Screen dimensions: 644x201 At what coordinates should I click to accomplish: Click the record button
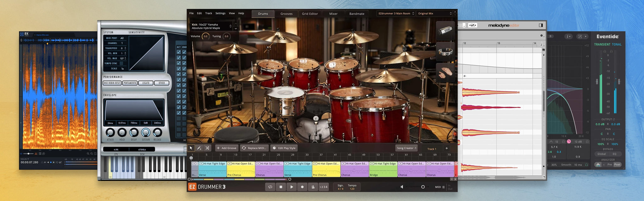click(302, 187)
